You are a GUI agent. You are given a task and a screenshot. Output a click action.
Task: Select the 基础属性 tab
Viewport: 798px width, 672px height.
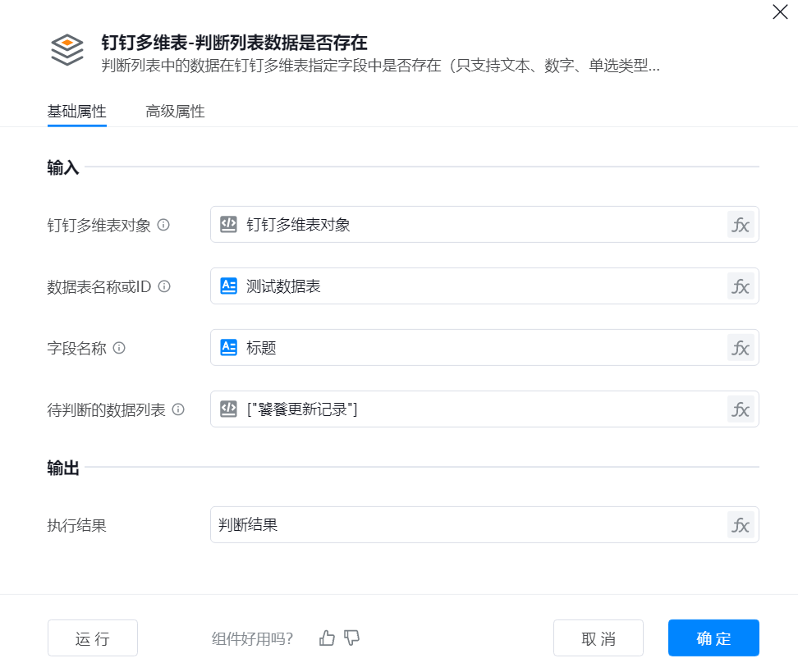pyautogui.click(x=77, y=112)
